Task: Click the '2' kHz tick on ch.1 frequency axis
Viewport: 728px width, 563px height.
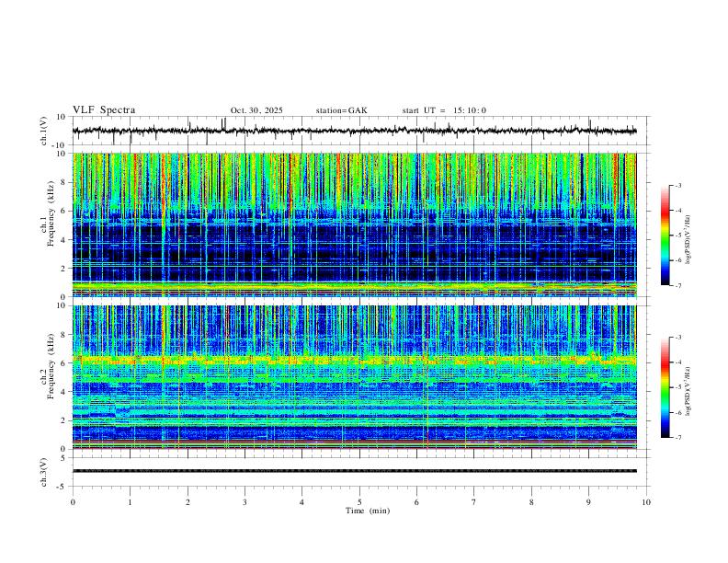Action: (64, 268)
